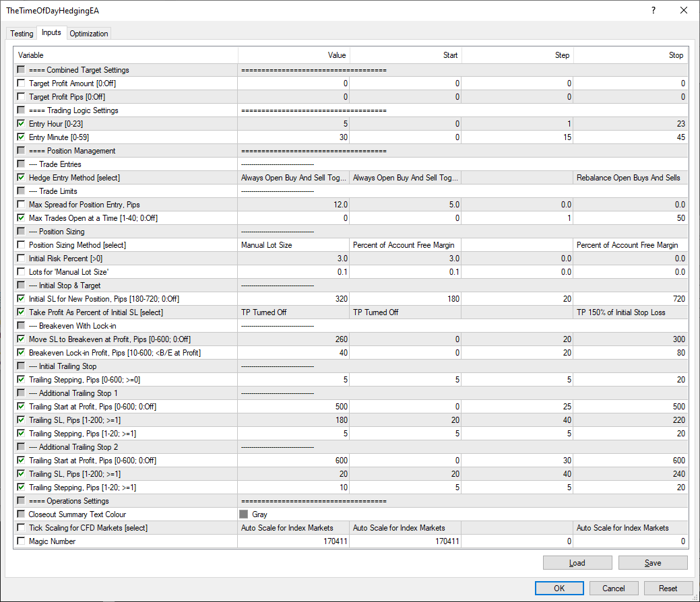Click the Load button
Screen dimensions: 700x602
pos(577,563)
